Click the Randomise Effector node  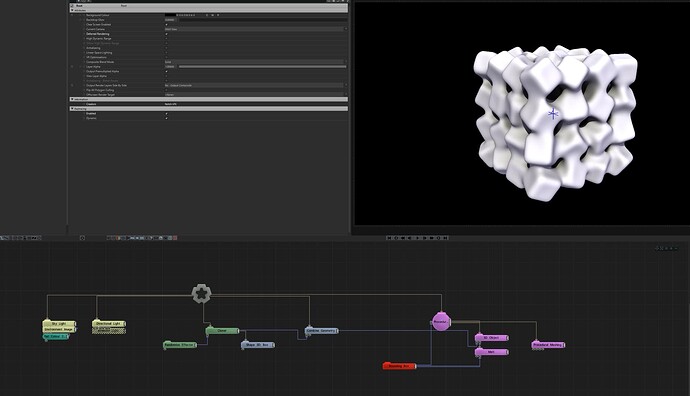coord(180,345)
